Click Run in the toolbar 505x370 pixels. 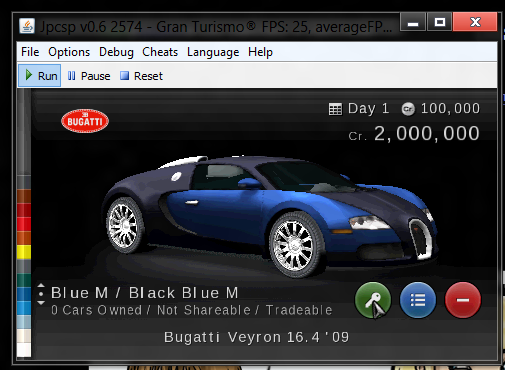tap(40, 76)
